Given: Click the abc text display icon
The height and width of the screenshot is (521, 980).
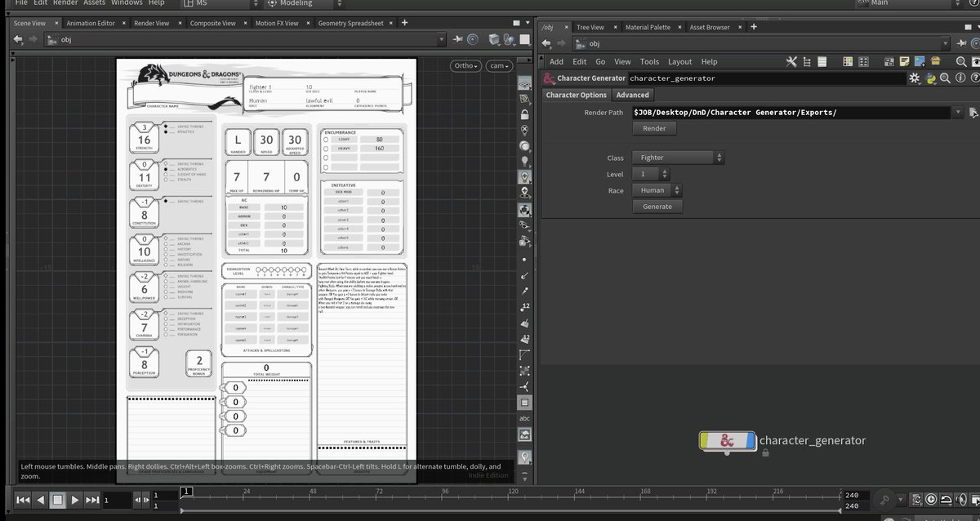Looking at the screenshot, I should pos(525,417).
